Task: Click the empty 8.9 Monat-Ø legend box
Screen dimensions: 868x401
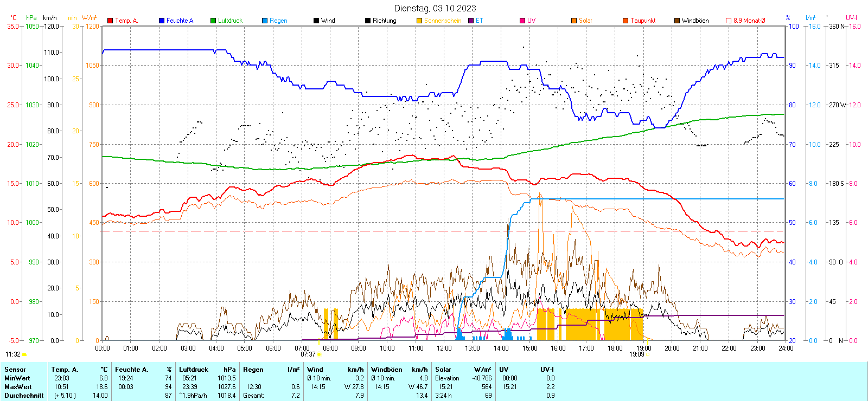Action: pos(729,21)
